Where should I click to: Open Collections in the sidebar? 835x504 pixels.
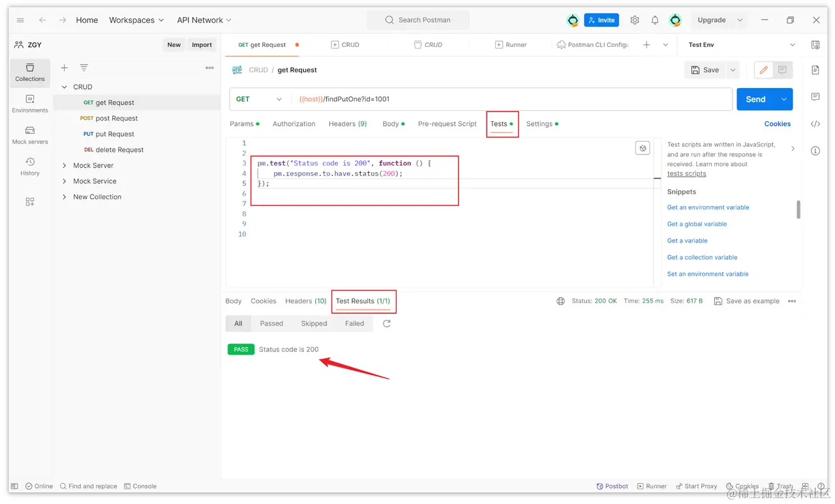tap(30, 72)
